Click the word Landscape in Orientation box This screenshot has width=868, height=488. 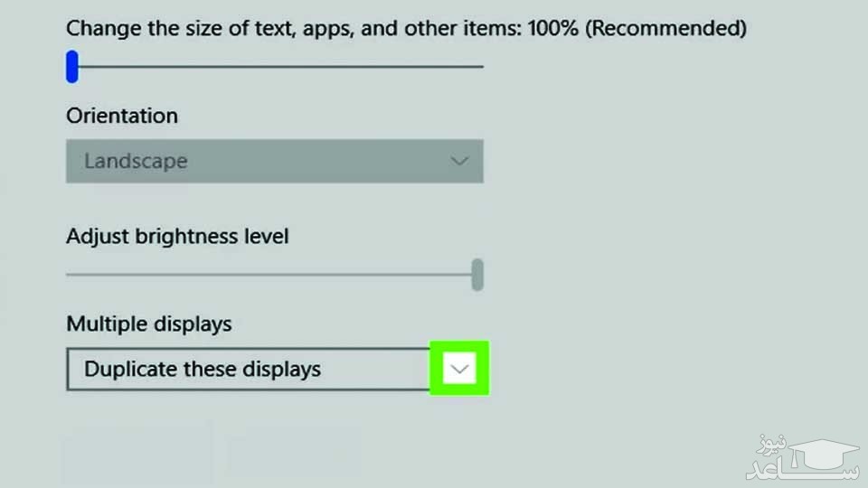pos(136,162)
